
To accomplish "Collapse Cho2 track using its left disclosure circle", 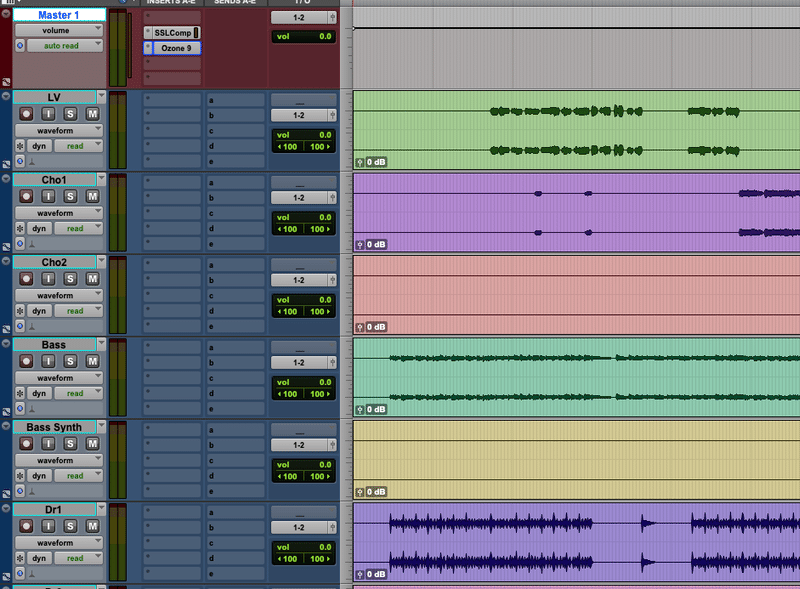I will [x=6, y=261].
